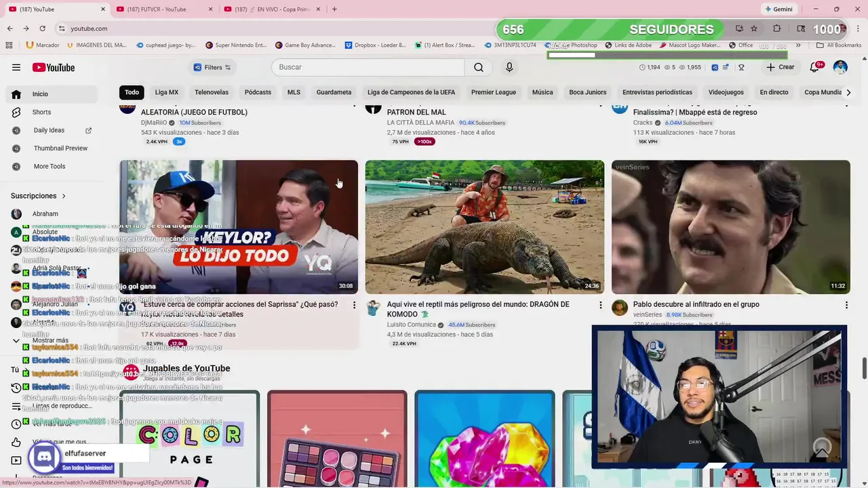Open the YouTube hamburger guide menu
Viewport: 868px width, 488px height.
coord(16,67)
